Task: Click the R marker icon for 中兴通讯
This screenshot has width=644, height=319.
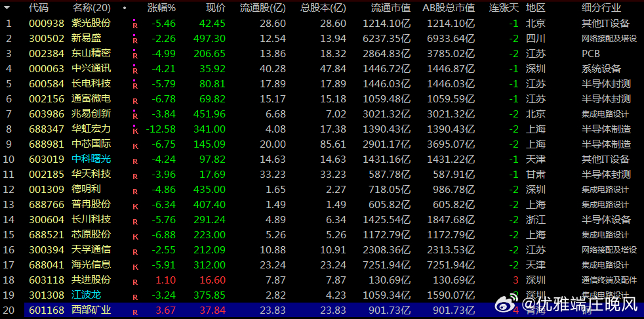Action: tap(134, 71)
